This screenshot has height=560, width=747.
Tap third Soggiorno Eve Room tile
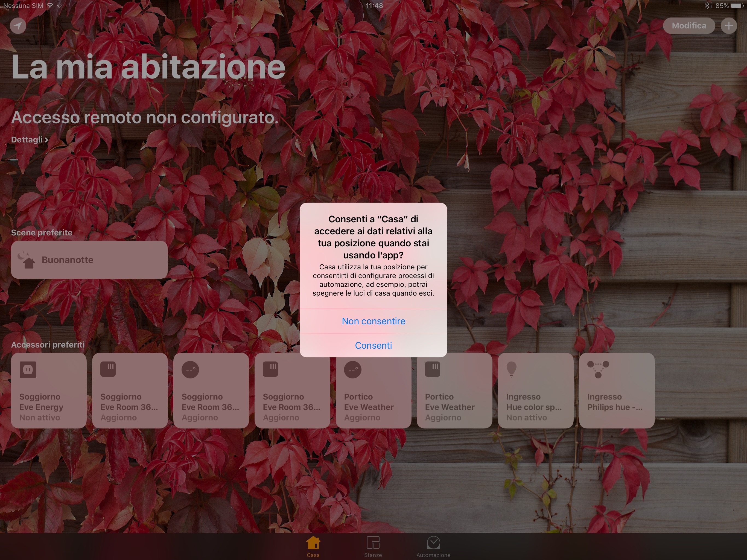point(292,390)
